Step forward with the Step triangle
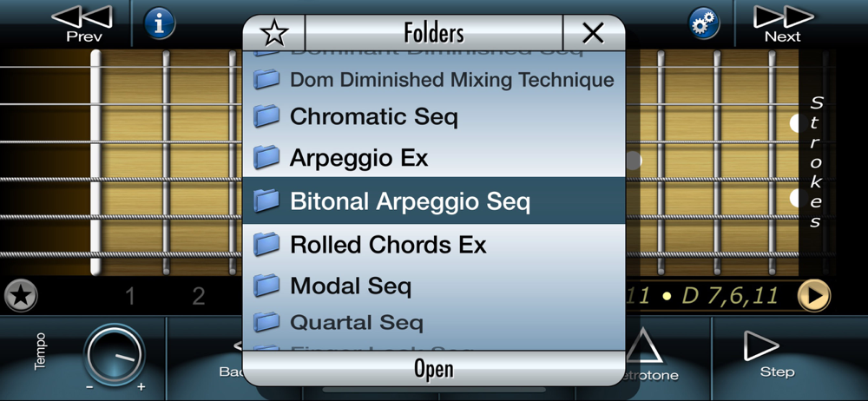This screenshot has height=401, width=868. [776, 354]
